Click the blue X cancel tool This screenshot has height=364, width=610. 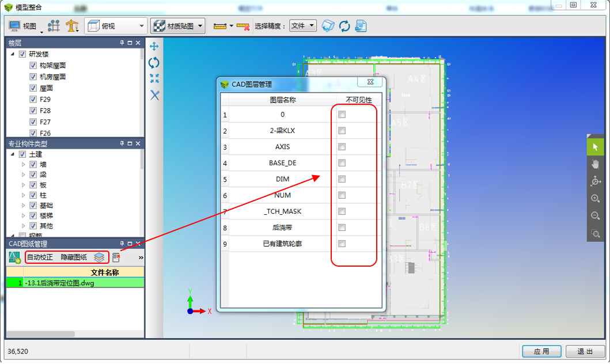click(155, 95)
